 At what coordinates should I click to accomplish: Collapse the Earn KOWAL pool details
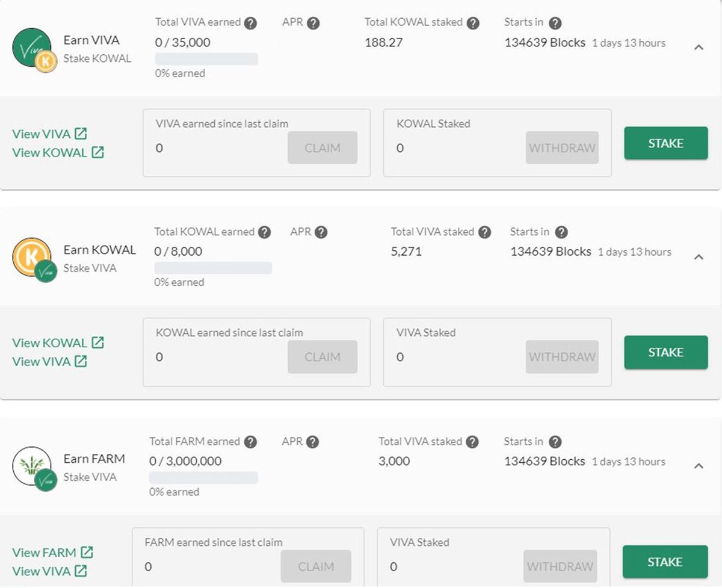699,256
